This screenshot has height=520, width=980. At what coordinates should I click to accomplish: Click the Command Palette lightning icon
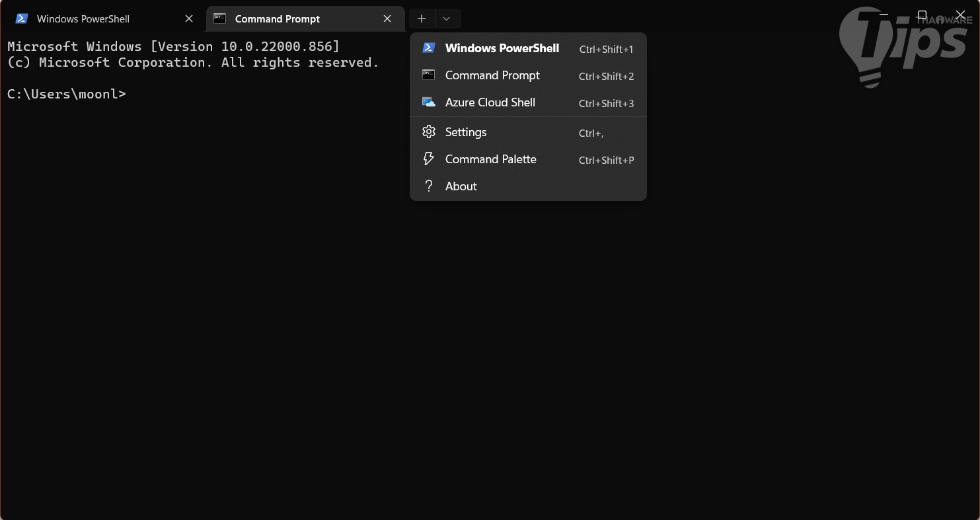click(x=429, y=159)
